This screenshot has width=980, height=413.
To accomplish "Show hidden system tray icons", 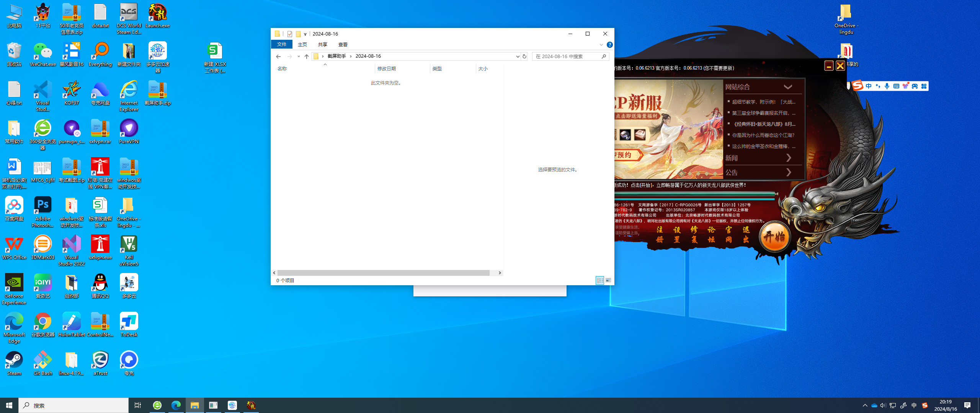I will point(865,405).
